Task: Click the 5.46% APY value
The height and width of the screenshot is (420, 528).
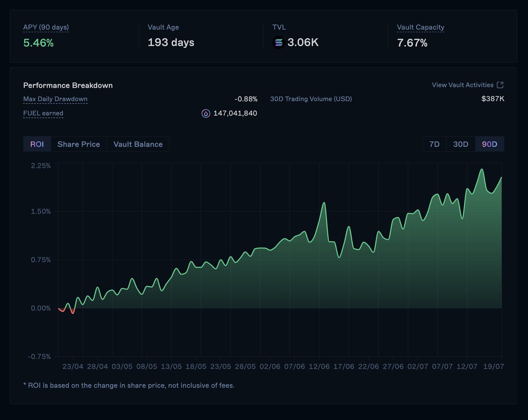Action: 39,43
